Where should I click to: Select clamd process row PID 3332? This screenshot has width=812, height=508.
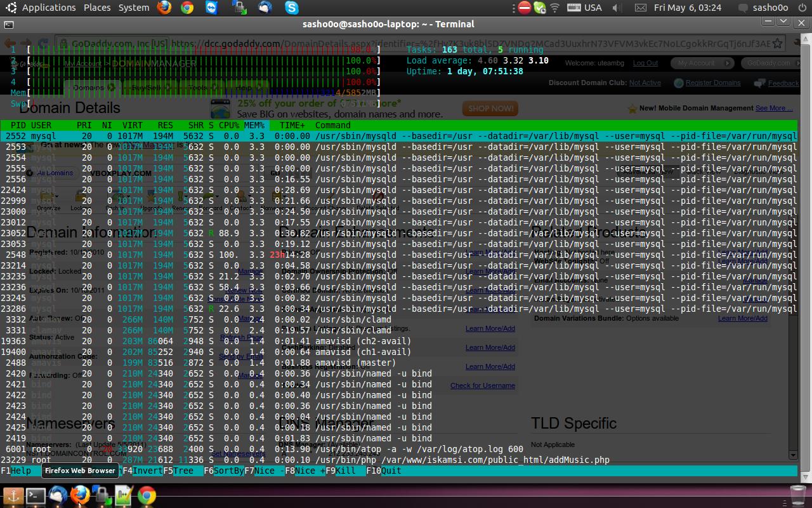click(398, 319)
